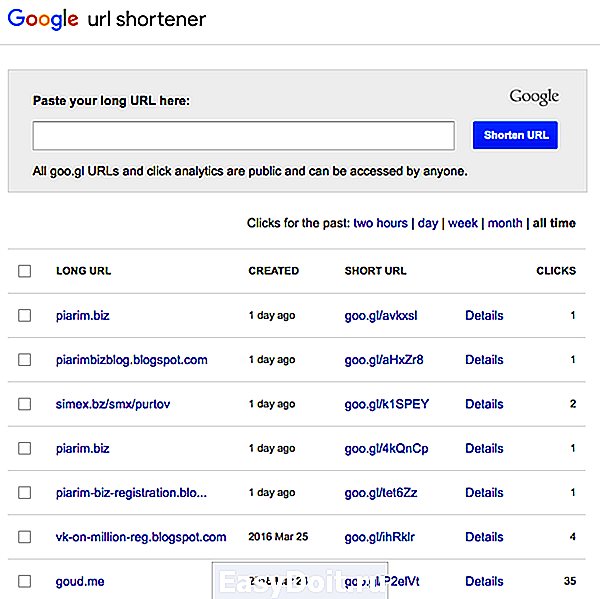Click the small Google logo in gray box
The image size is (600, 599).
tap(534, 97)
